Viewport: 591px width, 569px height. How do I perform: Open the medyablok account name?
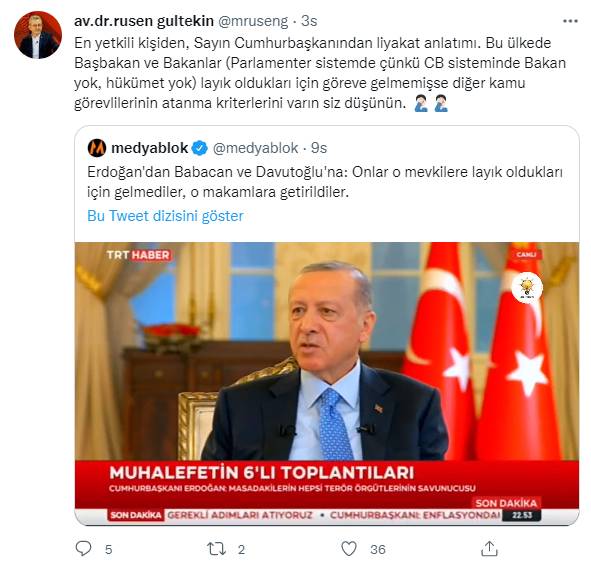(149, 148)
